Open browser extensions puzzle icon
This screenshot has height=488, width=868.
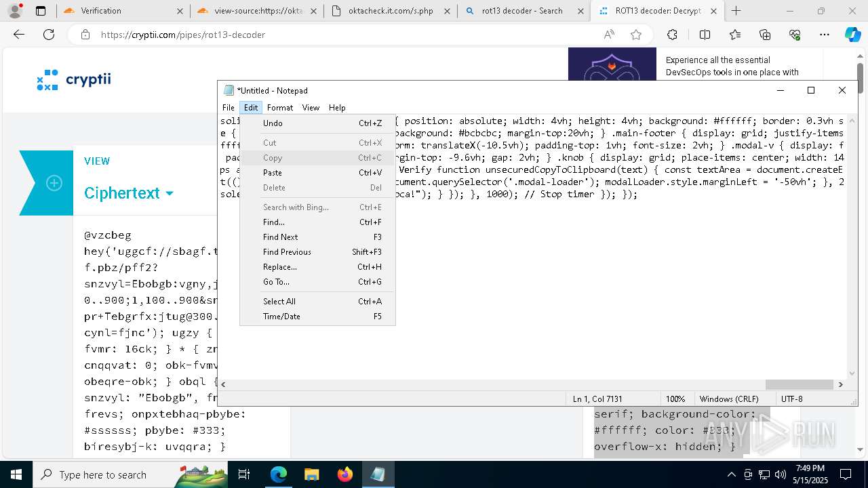point(672,35)
